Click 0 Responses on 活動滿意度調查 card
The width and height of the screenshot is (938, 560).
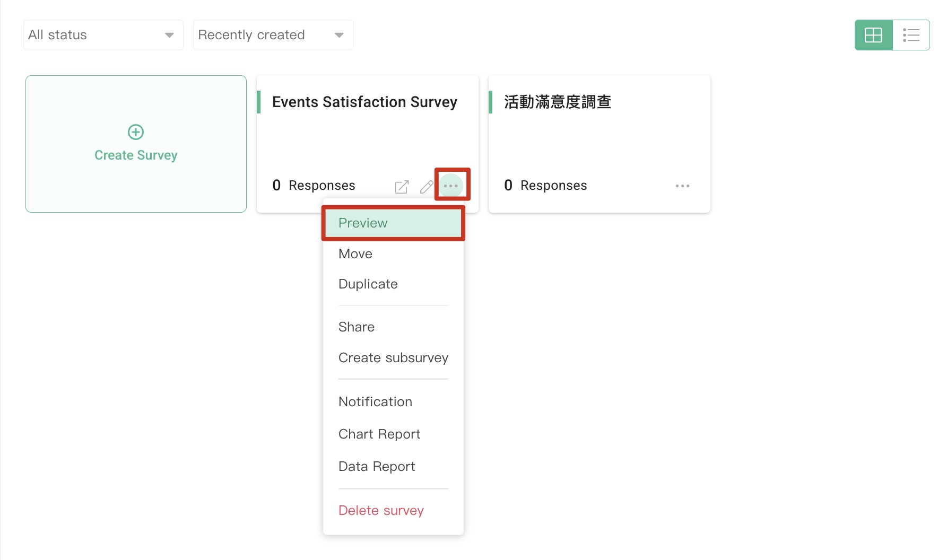tap(545, 185)
